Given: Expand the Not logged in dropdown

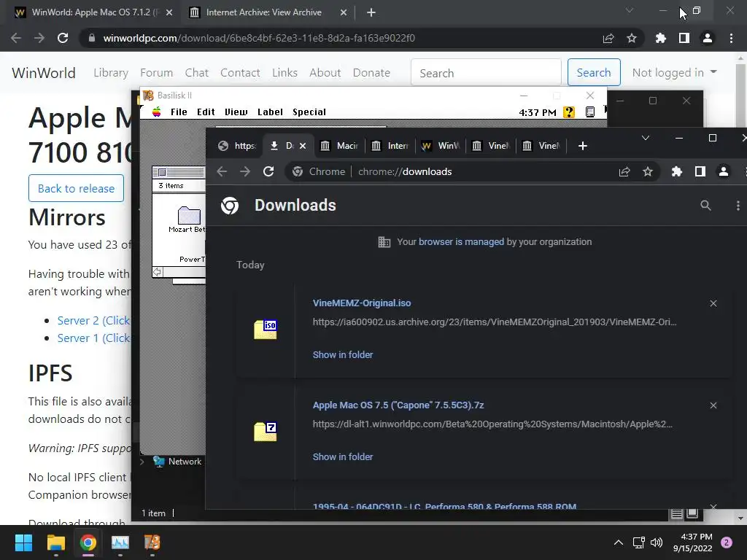Looking at the screenshot, I should click(x=674, y=72).
